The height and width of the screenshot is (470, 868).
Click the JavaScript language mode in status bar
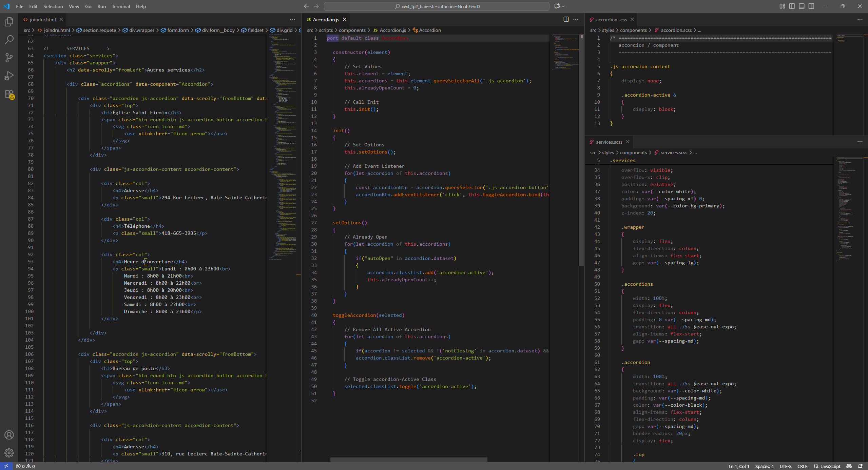point(830,466)
